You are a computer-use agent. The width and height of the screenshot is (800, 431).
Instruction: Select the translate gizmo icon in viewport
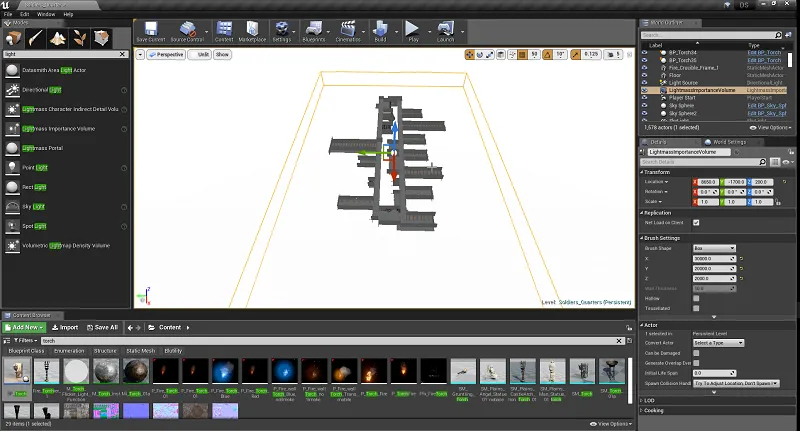469,55
